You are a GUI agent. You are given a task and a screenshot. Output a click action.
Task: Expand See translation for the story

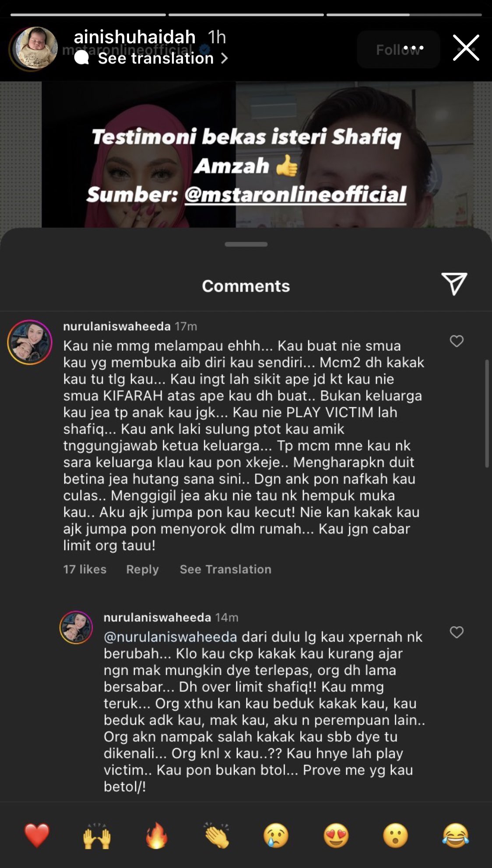coord(156,58)
